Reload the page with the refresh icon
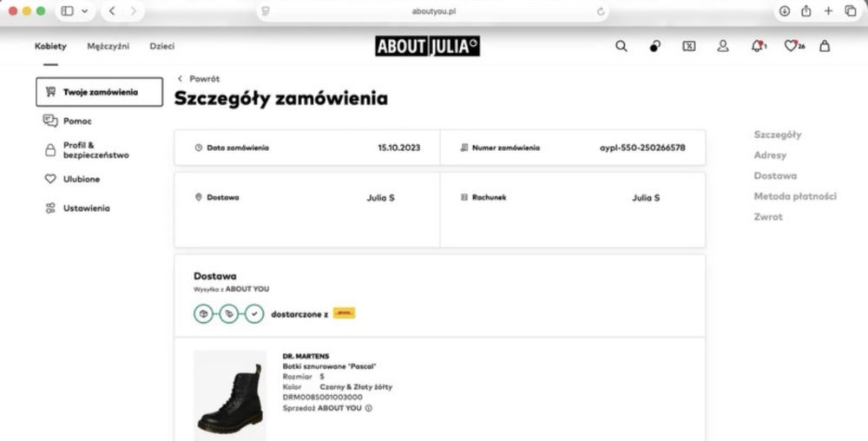Image resolution: width=868 pixels, height=442 pixels. pos(601,11)
